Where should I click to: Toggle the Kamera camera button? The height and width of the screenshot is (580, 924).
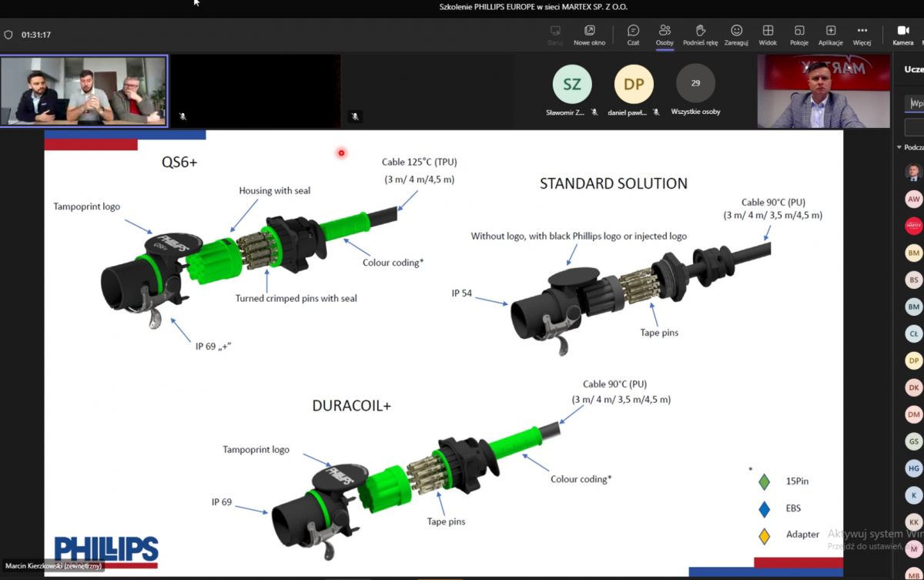tap(903, 35)
